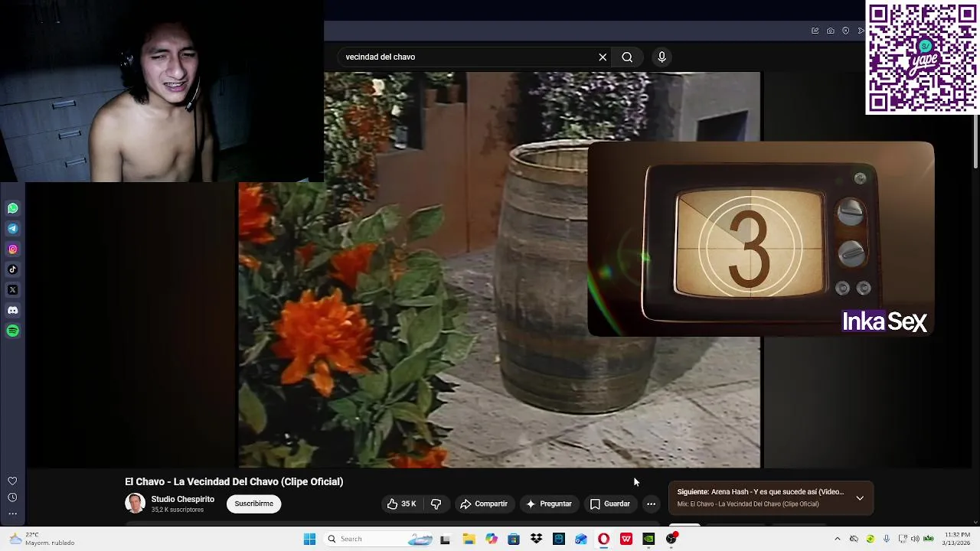This screenshot has height=551, width=980.
Task: Open Telegram in the Opera sidebar
Action: [13, 228]
